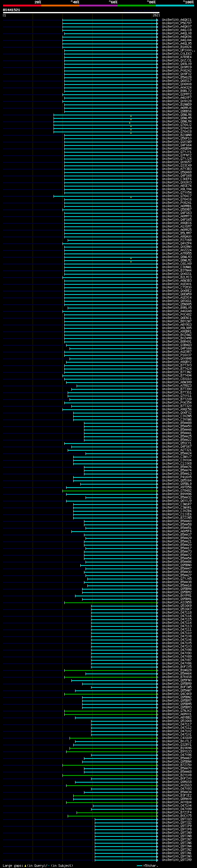Image resolution: width=197 pixels, height=868 pixels.
Task: Select hit label UniRef100_A0A324
Action: tap(177, 88)
